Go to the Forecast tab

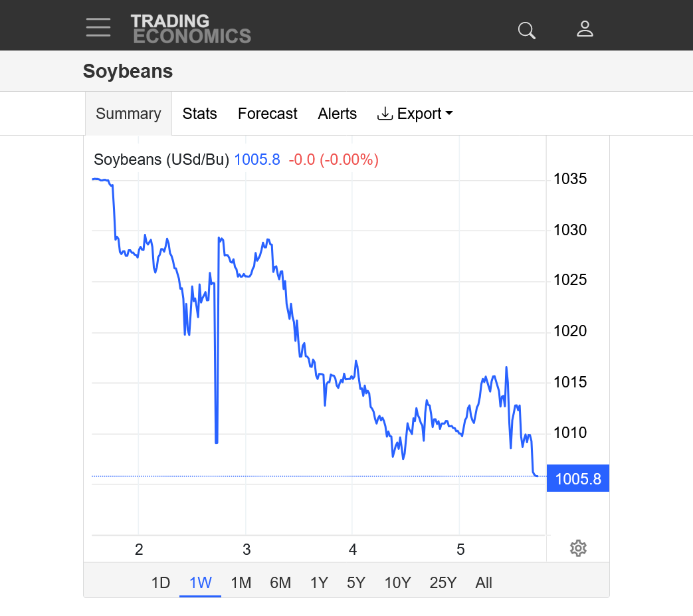coord(267,114)
